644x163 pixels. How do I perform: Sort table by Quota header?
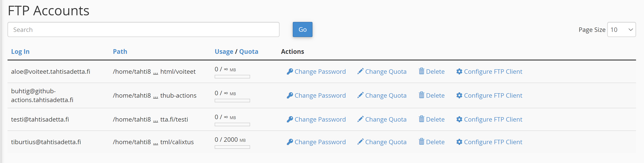click(x=249, y=52)
